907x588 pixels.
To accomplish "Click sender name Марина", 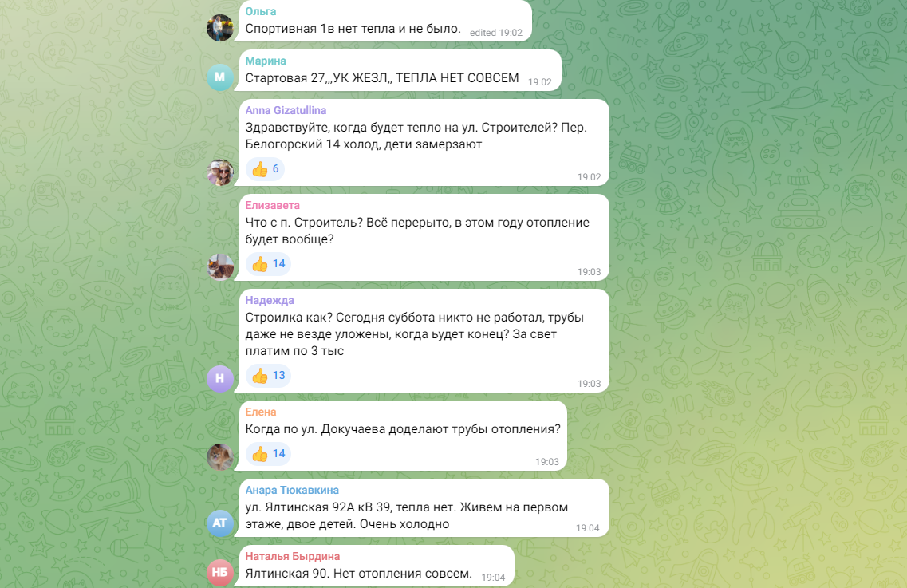I will click(266, 61).
